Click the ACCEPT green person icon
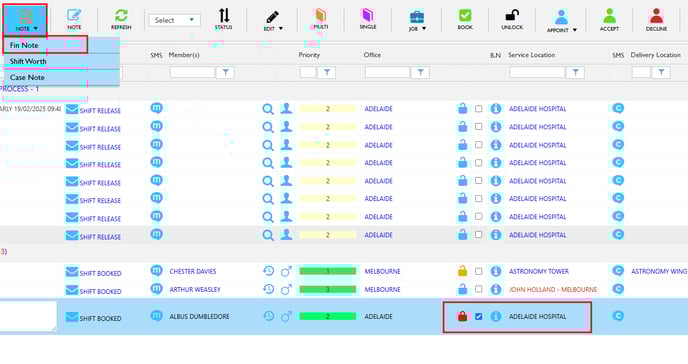 click(609, 20)
